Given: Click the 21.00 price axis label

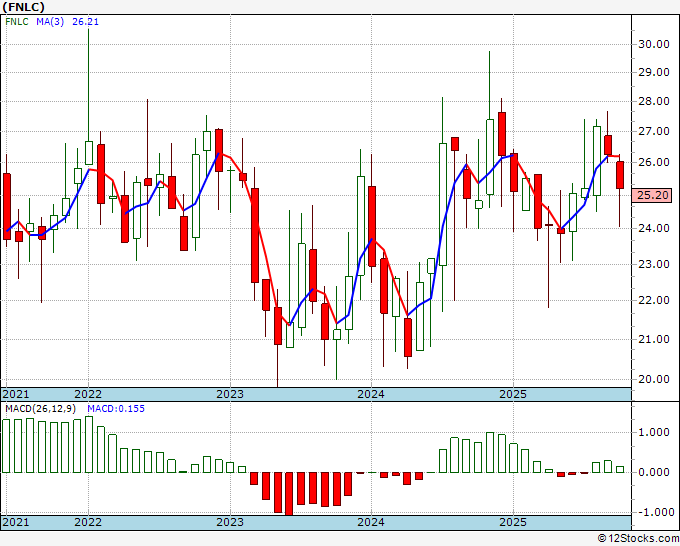Looking at the screenshot, I should (654, 339).
